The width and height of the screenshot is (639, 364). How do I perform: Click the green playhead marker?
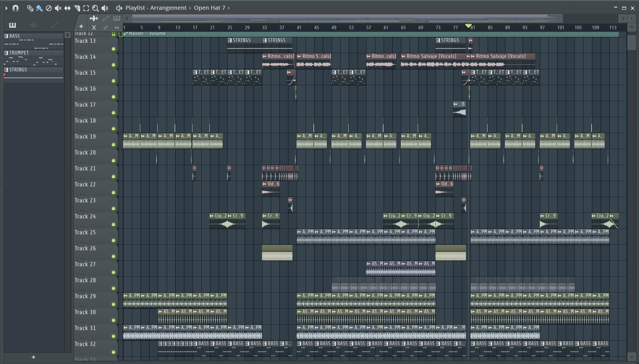[468, 26]
